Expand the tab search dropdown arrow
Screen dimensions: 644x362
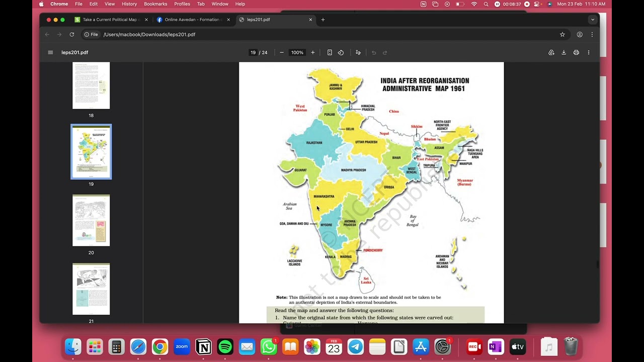click(593, 20)
